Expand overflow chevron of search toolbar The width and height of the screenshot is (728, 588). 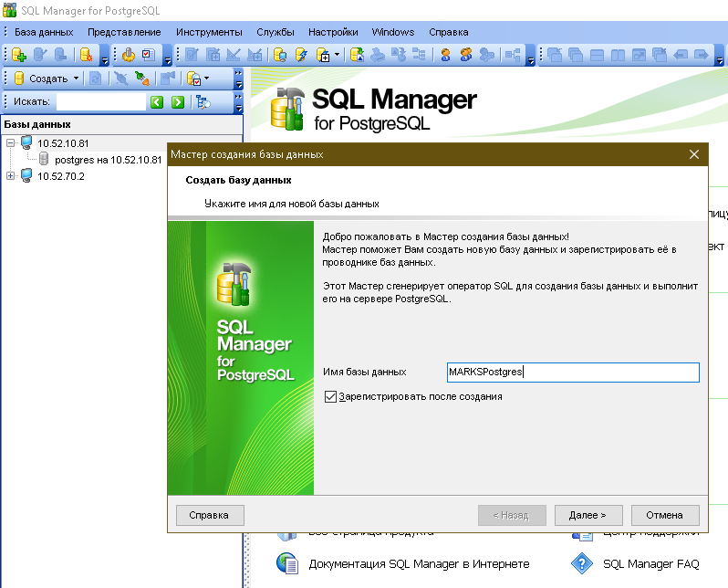click(238, 101)
